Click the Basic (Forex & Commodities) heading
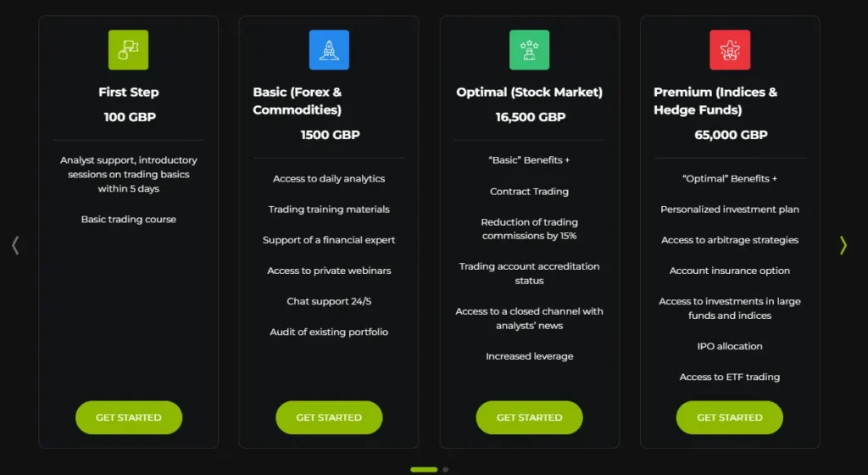Screen dimensions: 868x475 coord(298,101)
